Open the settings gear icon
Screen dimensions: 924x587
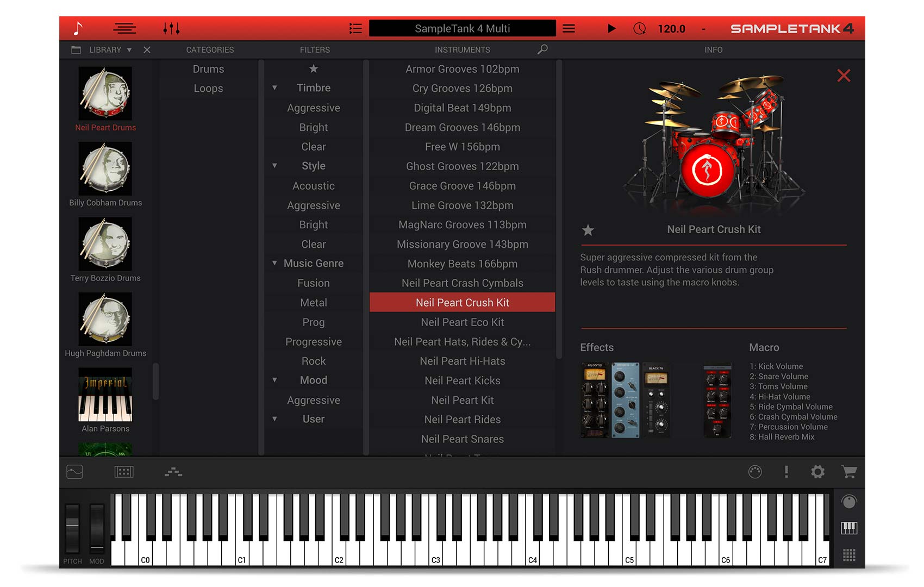[x=817, y=472]
